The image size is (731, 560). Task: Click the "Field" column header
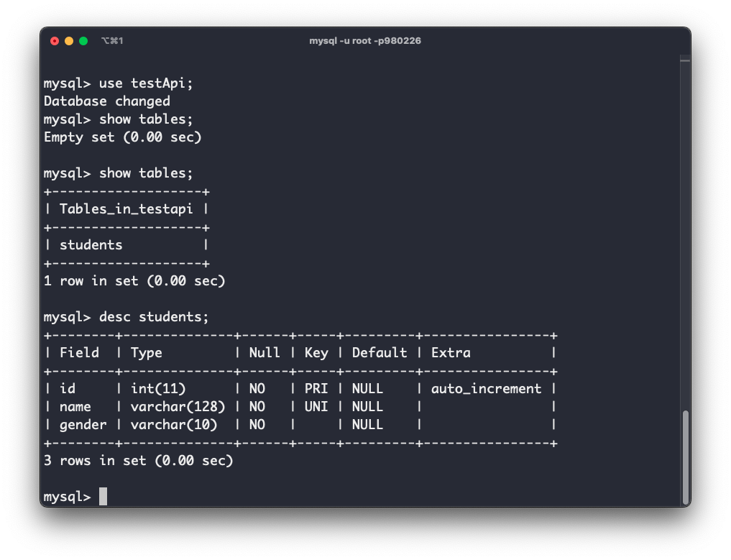click(79, 353)
